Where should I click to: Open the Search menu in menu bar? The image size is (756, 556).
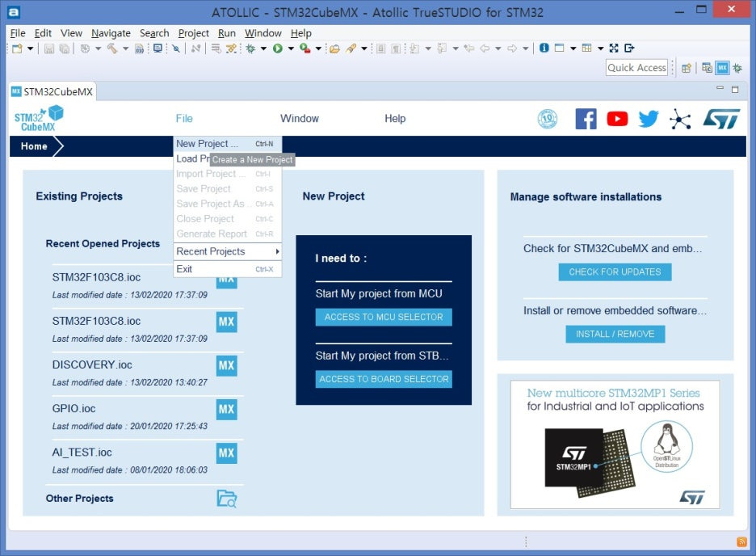(x=154, y=33)
